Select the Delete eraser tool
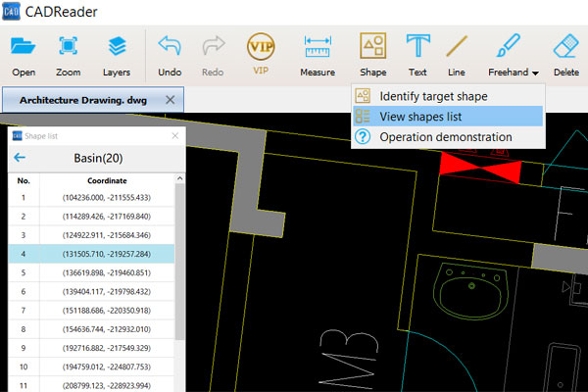This screenshot has height=392, width=588. click(566, 56)
